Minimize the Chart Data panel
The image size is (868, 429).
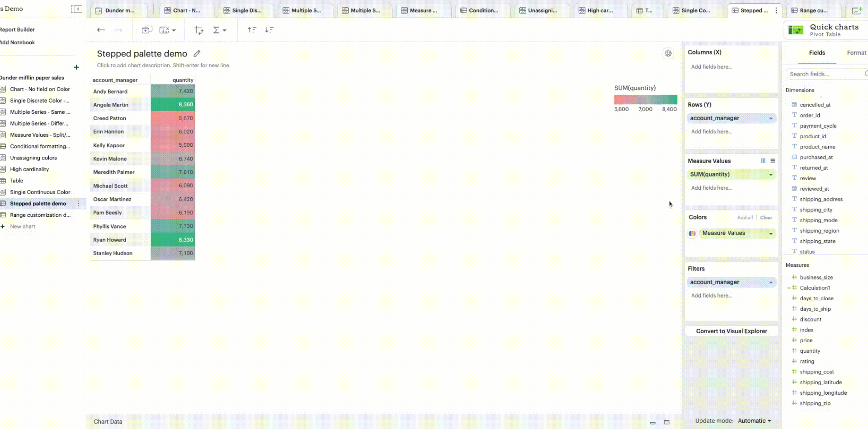tap(652, 422)
